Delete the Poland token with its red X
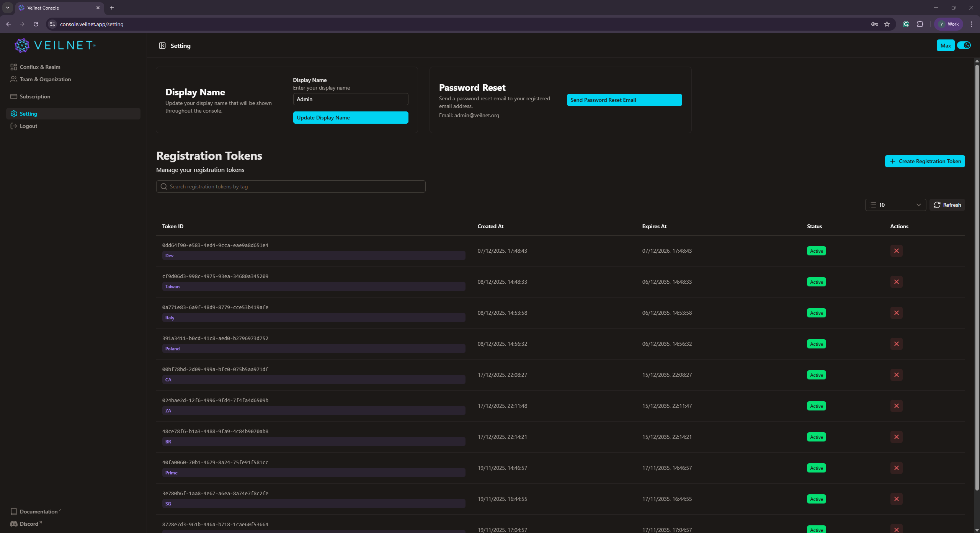 pyautogui.click(x=897, y=343)
